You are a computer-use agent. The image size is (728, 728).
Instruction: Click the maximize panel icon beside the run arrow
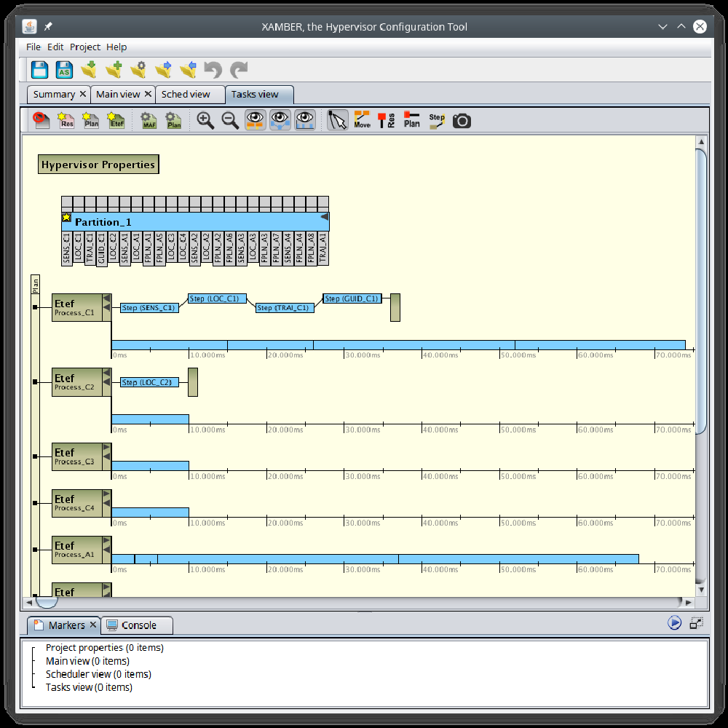(697, 623)
